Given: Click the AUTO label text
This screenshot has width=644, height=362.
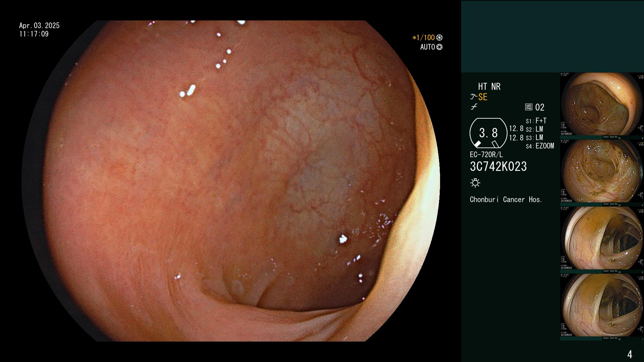Looking at the screenshot, I should coord(428,47).
